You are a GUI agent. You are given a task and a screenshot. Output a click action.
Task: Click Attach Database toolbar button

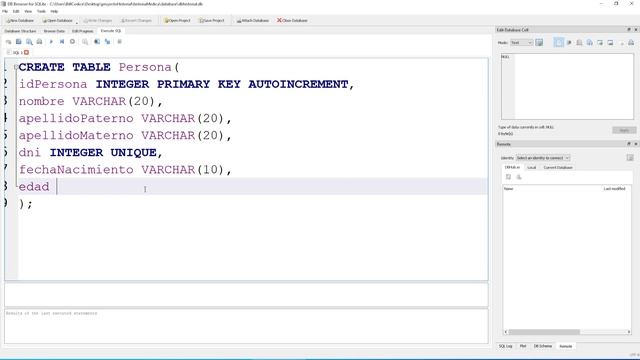click(x=253, y=20)
